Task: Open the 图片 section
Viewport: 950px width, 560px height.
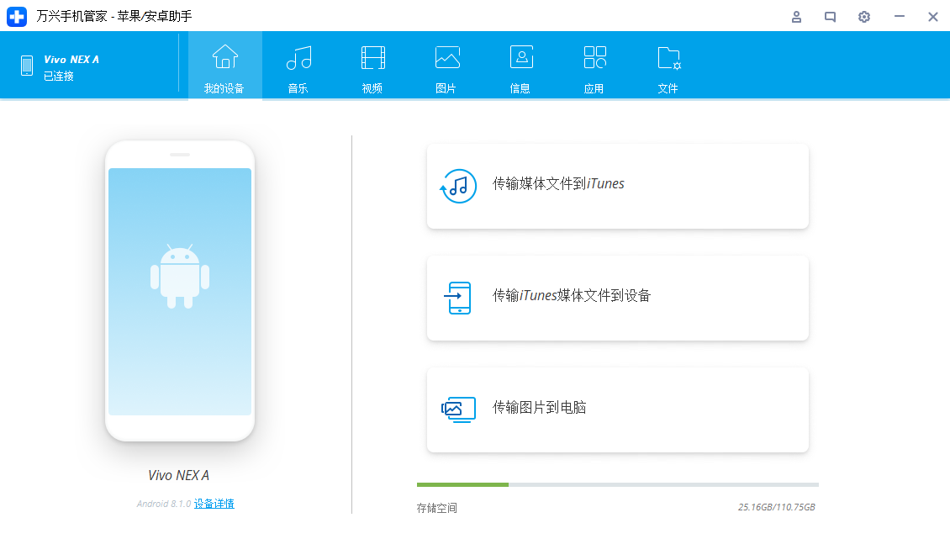Action: 446,67
